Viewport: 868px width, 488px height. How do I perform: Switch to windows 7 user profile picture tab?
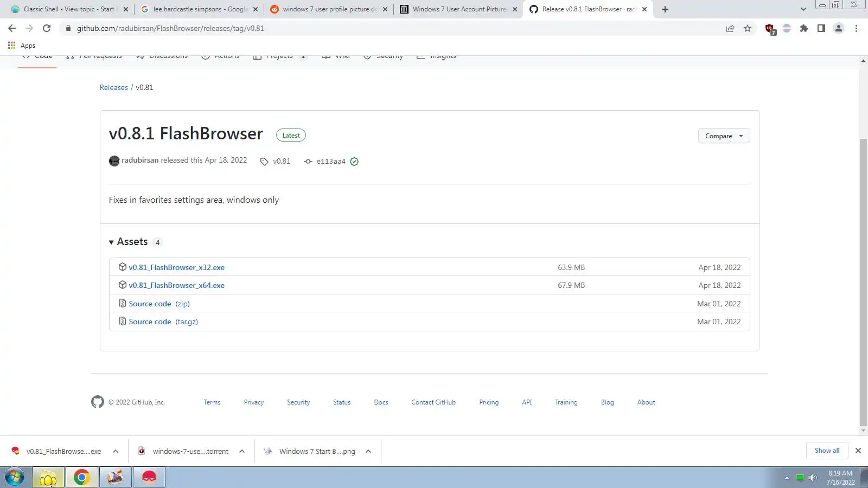pos(328,9)
